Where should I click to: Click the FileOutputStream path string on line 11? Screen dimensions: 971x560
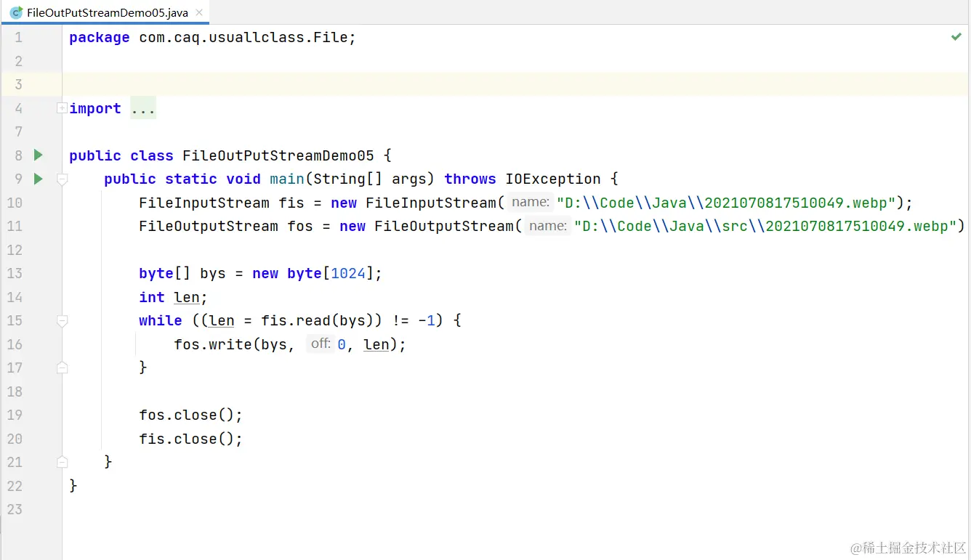pyautogui.click(x=765, y=226)
